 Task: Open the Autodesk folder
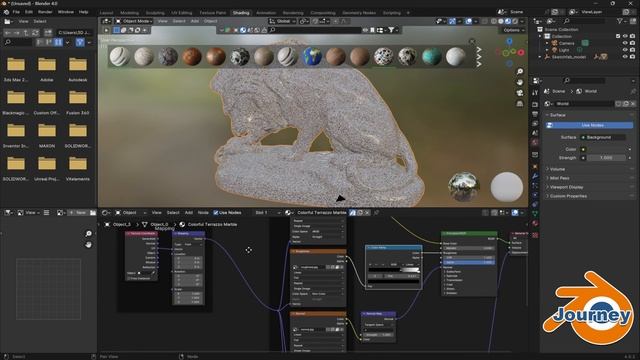(x=78, y=69)
